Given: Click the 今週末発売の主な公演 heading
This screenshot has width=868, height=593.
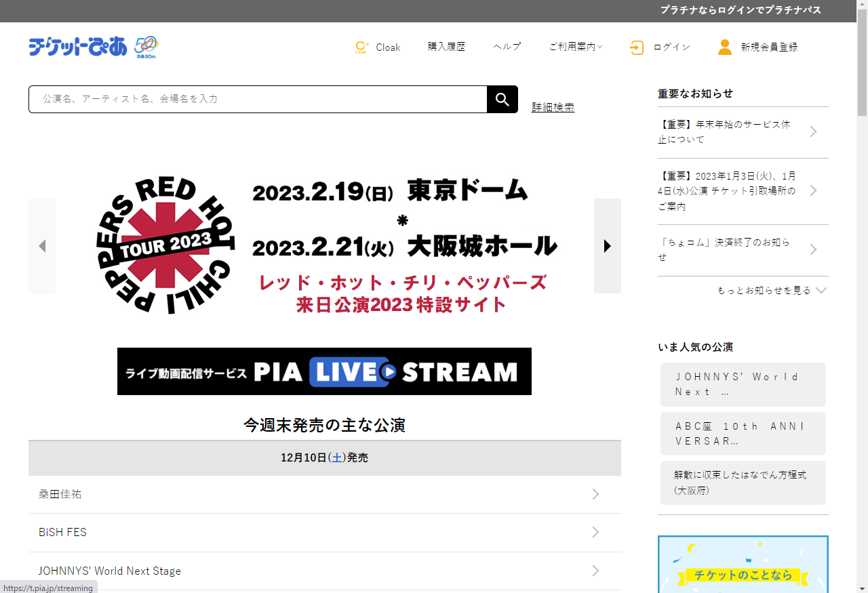Looking at the screenshot, I should coord(325,425).
